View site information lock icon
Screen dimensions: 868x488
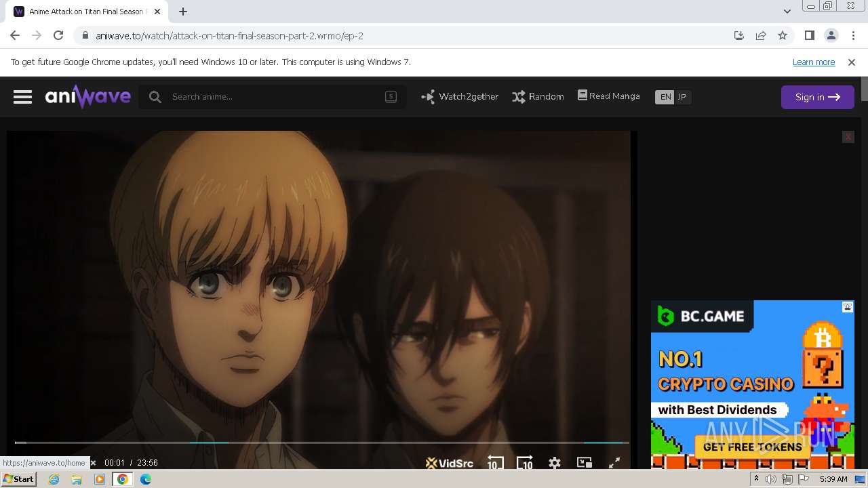(84, 36)
